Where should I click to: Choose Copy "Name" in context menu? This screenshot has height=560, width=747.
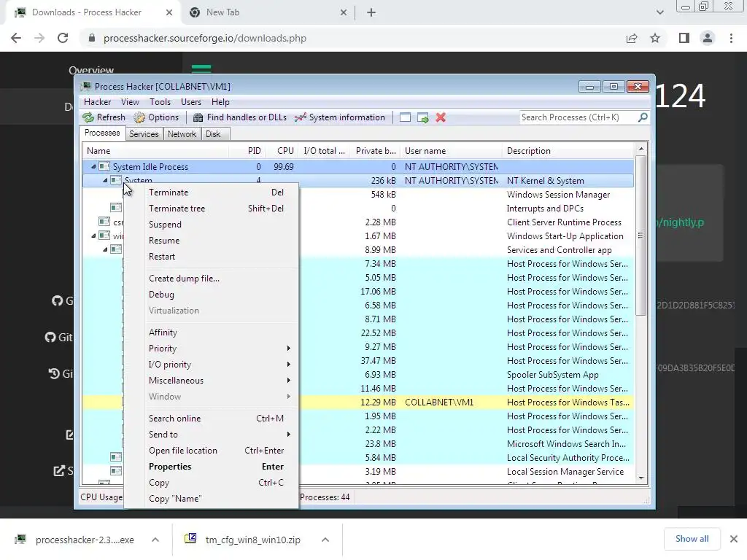tap(211, 499)
